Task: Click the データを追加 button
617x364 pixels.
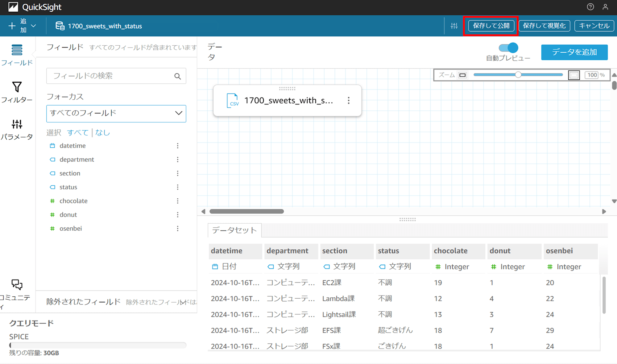Action: coord(574,52)
